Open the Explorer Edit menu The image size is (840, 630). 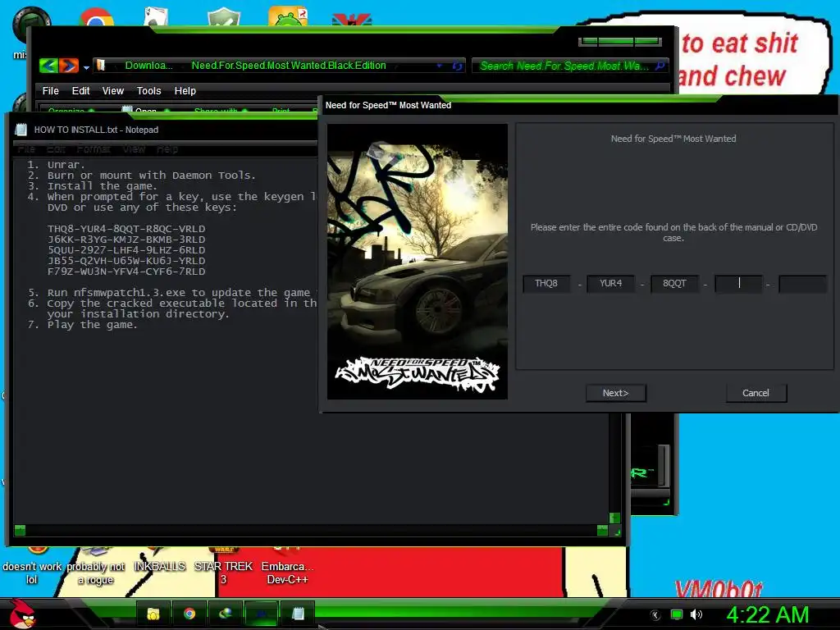pos(81,90)
